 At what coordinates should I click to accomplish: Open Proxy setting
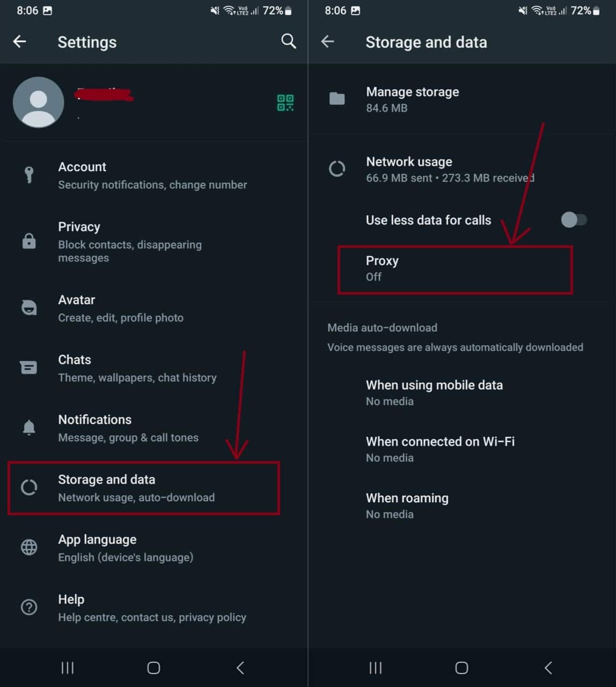[x=455, y=268]
